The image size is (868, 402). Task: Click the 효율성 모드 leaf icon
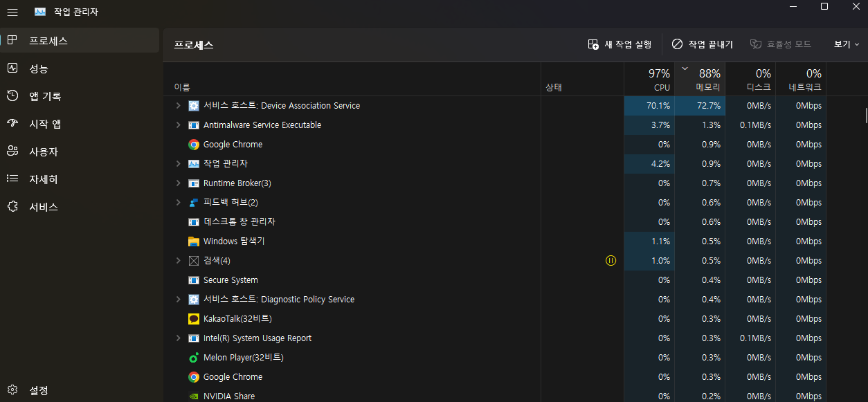click(756, 44)
